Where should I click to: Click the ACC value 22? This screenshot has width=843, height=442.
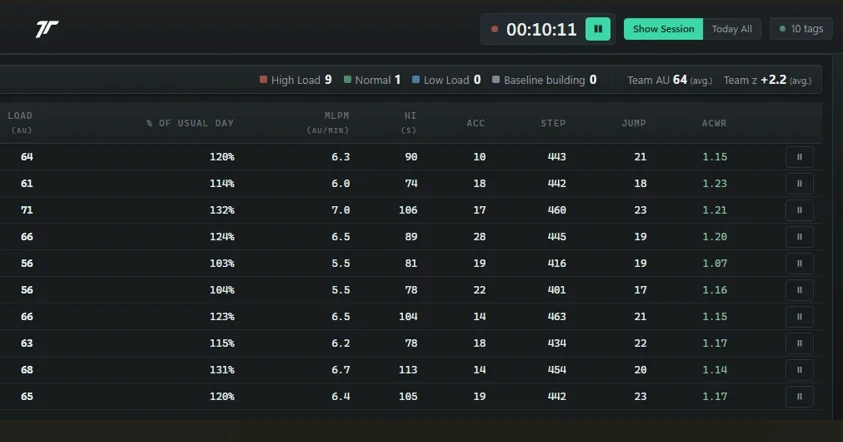pyautogui.click(x=479, y=290)
